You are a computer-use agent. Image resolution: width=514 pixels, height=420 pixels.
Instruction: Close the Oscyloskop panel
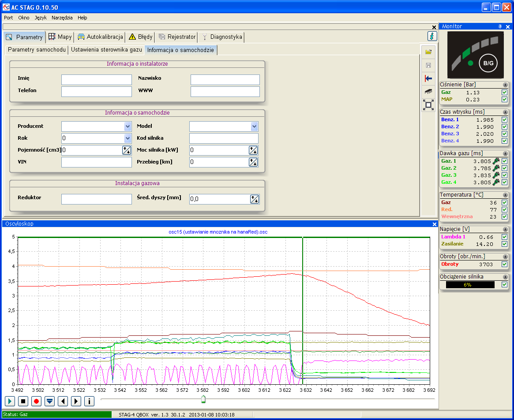pos(434,224)
